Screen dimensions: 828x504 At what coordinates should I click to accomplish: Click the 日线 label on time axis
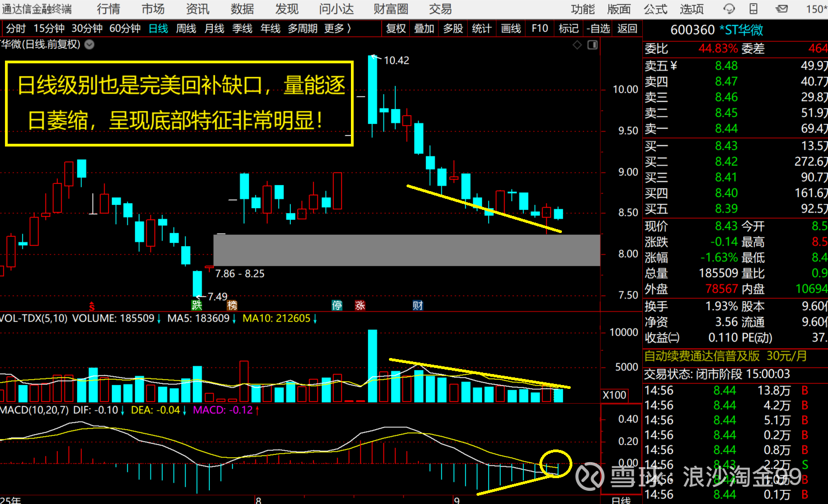(x=621, y=500)
